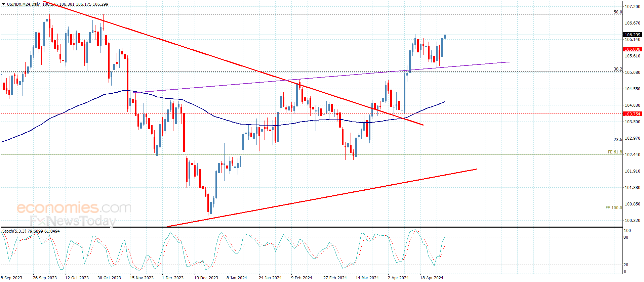The width and height of the screenshot is (644, 282).
Task: Select the Fibonacci 23.6 level label
Action: tap(618, 140)
